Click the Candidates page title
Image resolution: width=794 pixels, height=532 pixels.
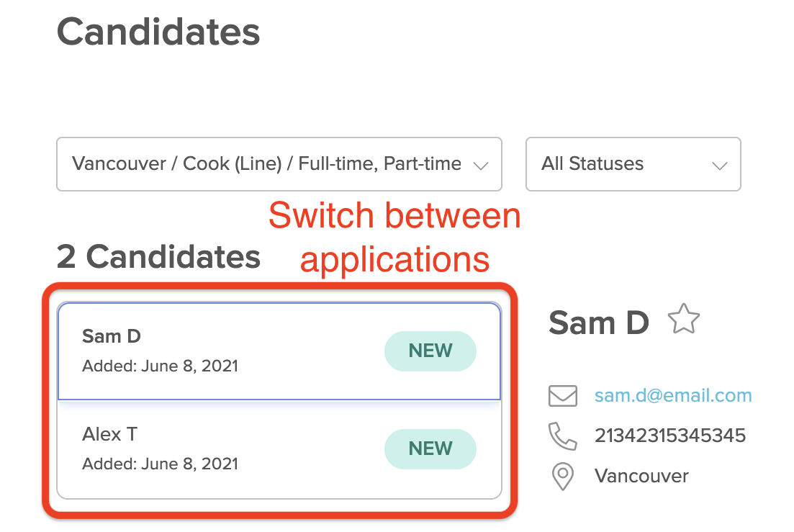[158, 32]
